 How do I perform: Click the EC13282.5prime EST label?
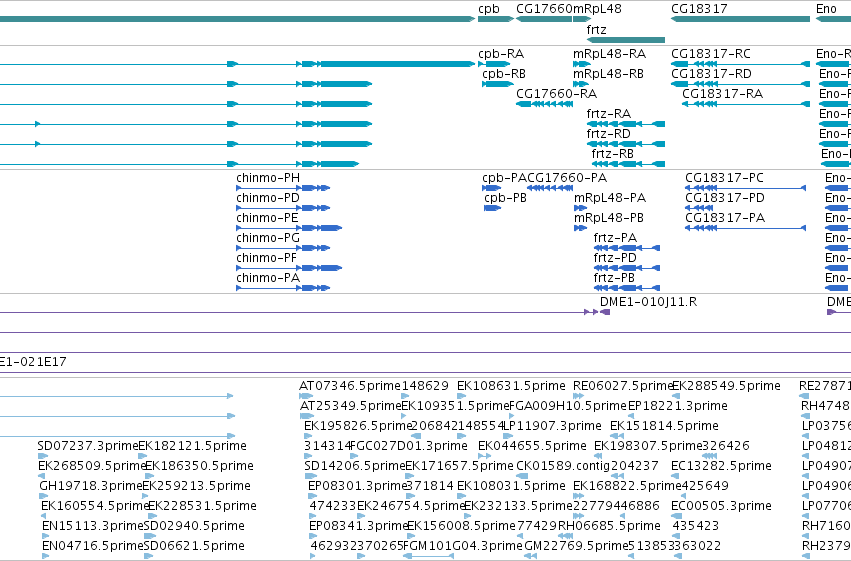(x=721, y=466)
